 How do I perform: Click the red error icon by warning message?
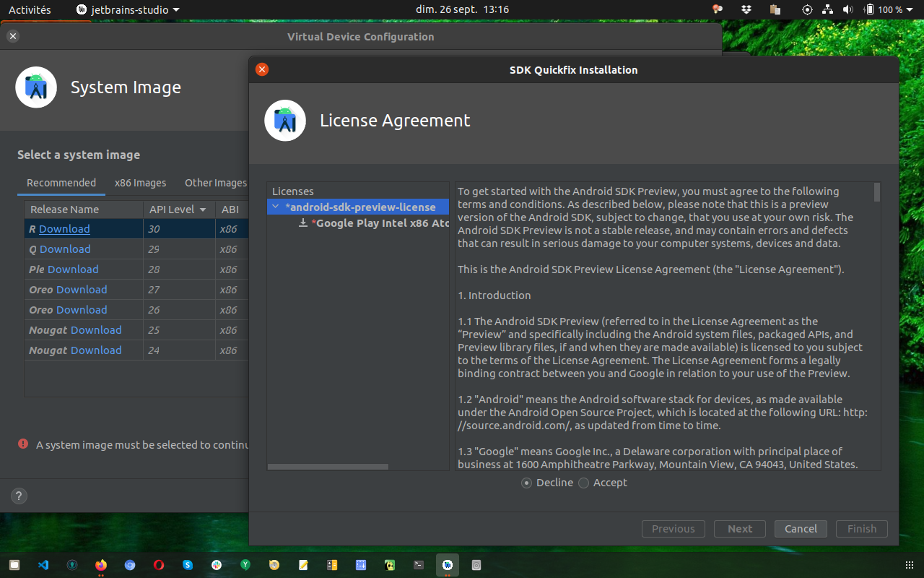click(x=23, y=444)
